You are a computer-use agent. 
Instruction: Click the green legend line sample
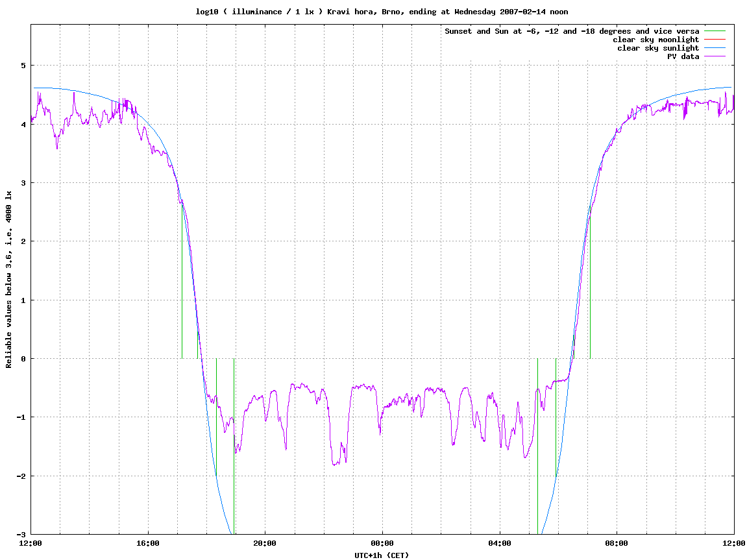coord(715,31)
